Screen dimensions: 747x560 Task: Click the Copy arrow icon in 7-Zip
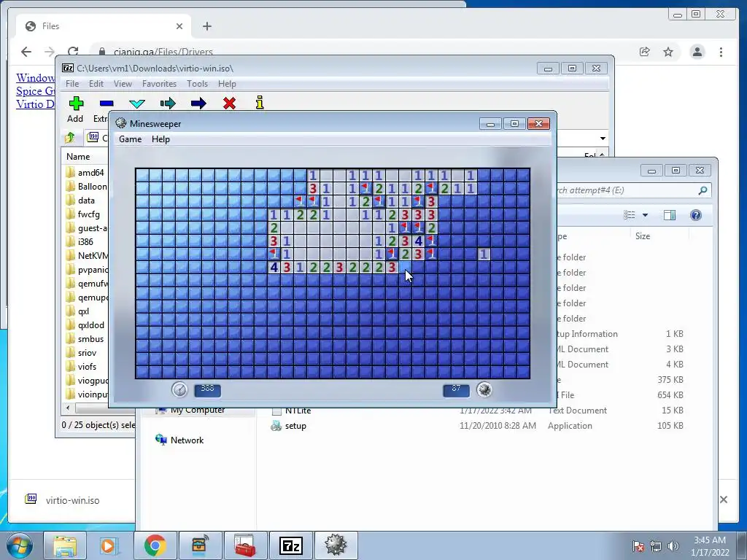click(x=168, y=104)
